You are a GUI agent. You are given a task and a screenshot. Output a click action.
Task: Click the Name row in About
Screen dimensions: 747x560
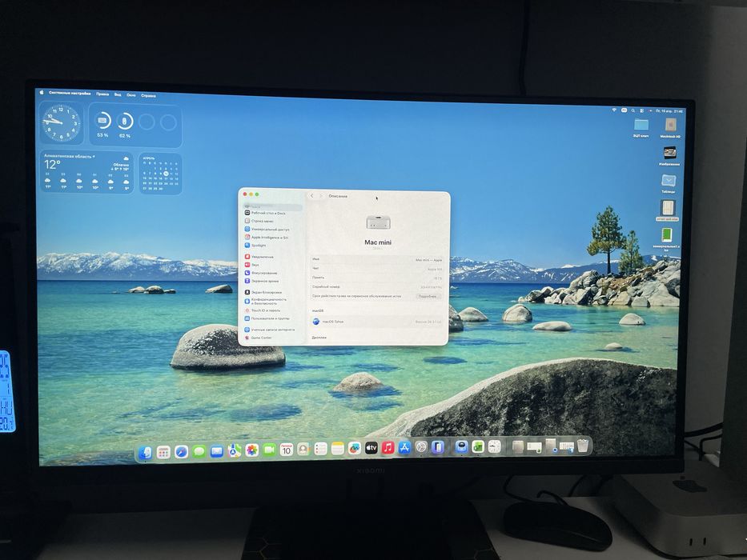376,260
